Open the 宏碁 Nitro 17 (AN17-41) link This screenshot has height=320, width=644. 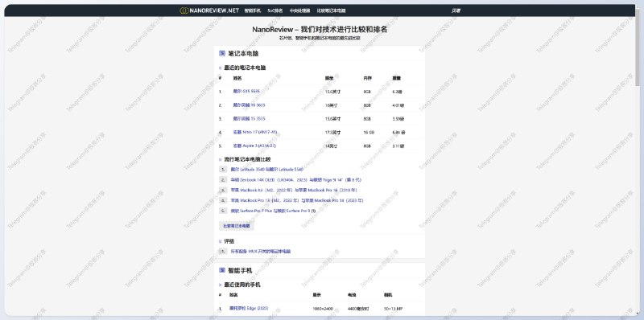(x=255, y=132)
